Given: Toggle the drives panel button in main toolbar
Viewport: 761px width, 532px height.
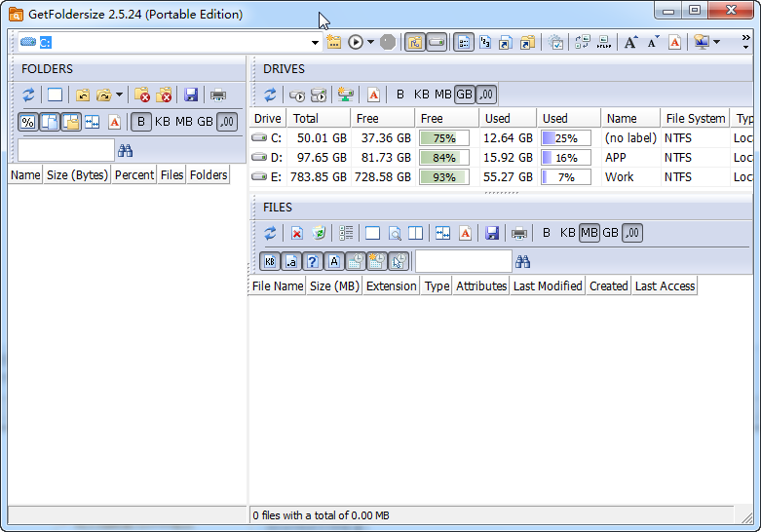Looking at the screenshot, I should coord(437,43).
